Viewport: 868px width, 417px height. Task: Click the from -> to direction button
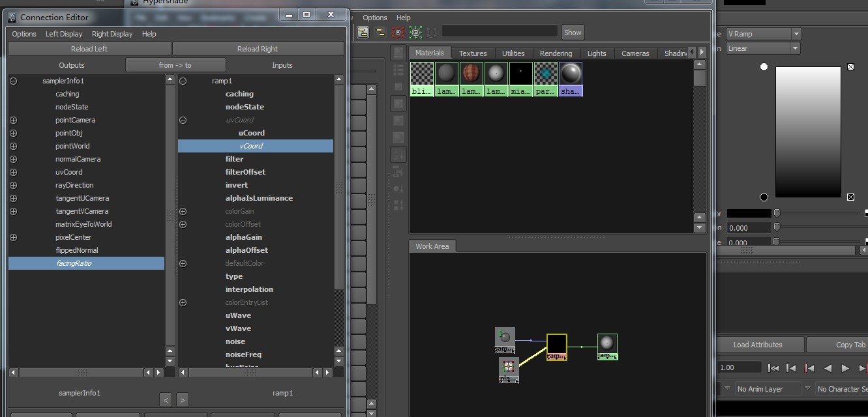click(175, 65)
